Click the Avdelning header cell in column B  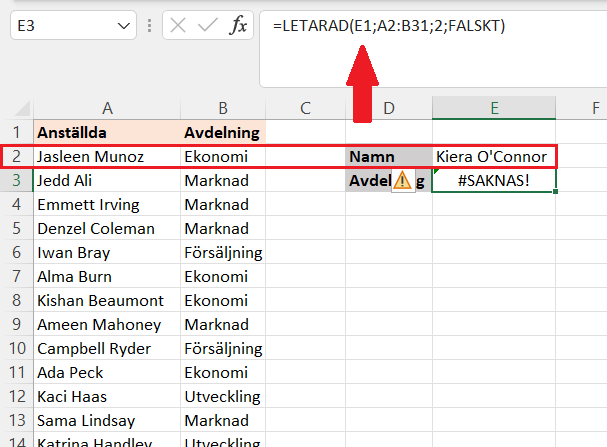222,132
